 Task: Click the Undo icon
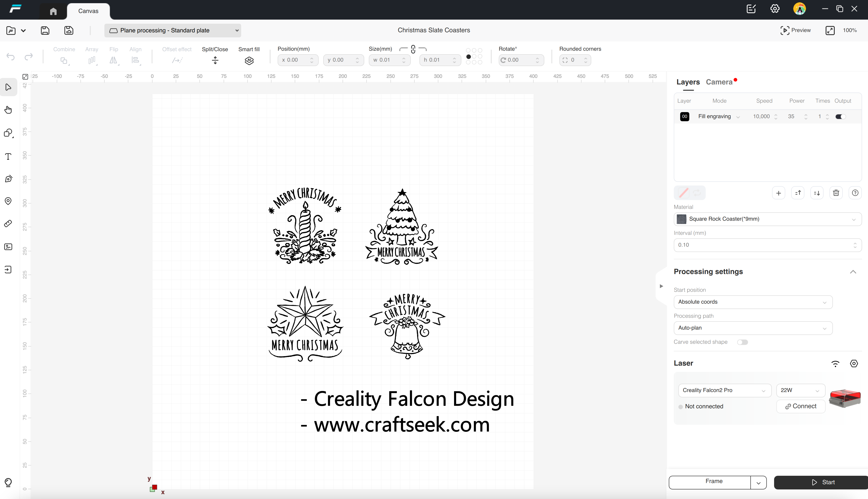point(10,57)
